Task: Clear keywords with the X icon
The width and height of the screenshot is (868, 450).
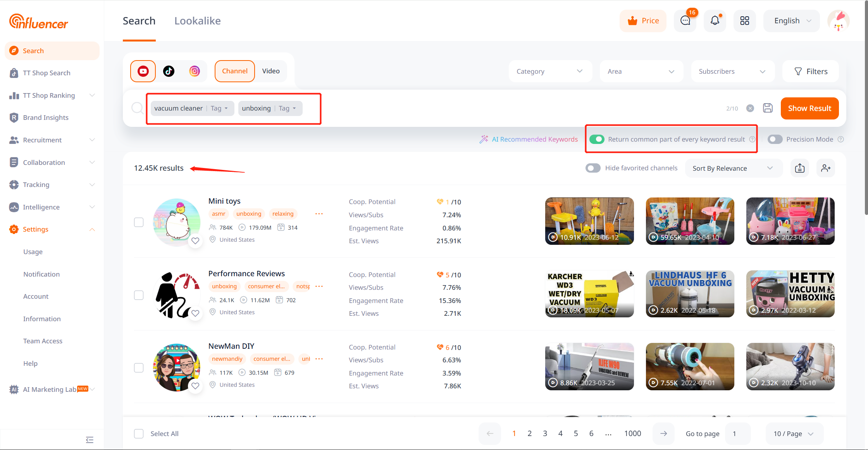Action: coord(750,108)
